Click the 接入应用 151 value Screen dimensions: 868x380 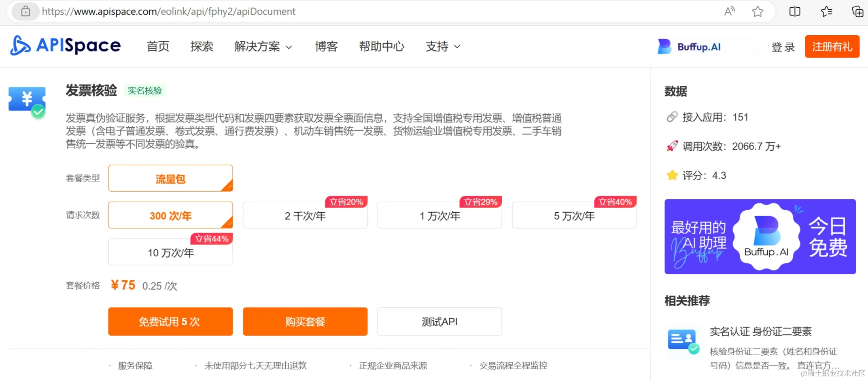click(740, 117)
